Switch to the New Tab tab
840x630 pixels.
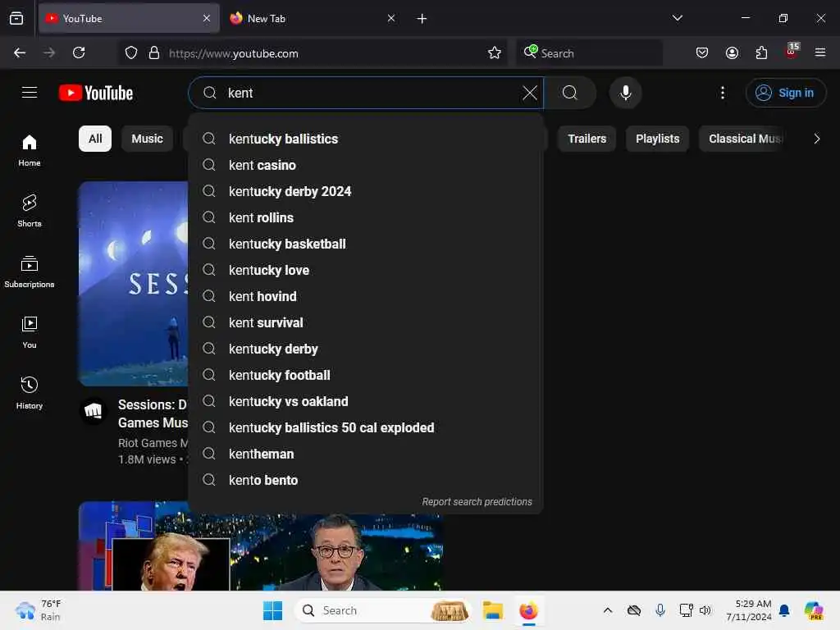313,19
